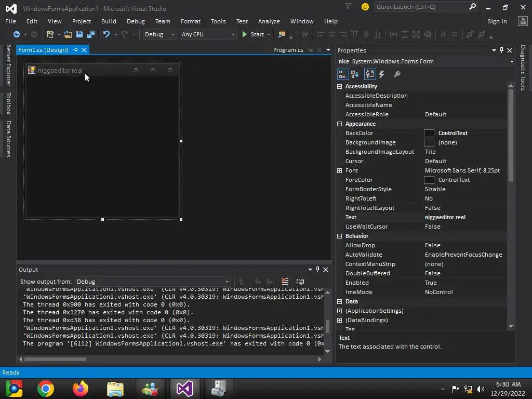Click the Property Pages wrench icon
The width and height of the screenshot is (532, 399).
coord(397,74)
